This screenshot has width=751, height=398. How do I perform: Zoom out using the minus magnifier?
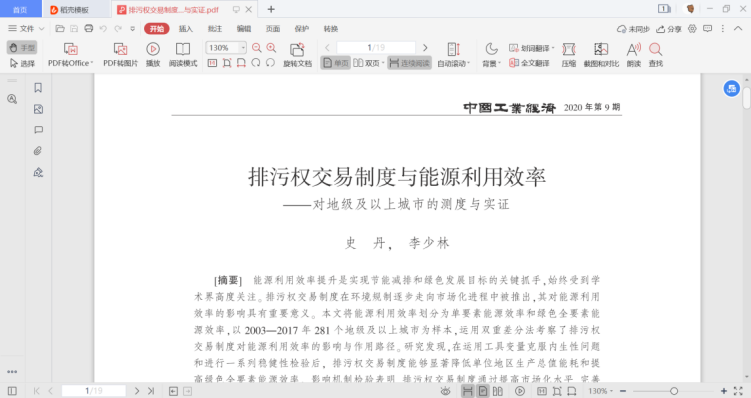pos(257,47)
